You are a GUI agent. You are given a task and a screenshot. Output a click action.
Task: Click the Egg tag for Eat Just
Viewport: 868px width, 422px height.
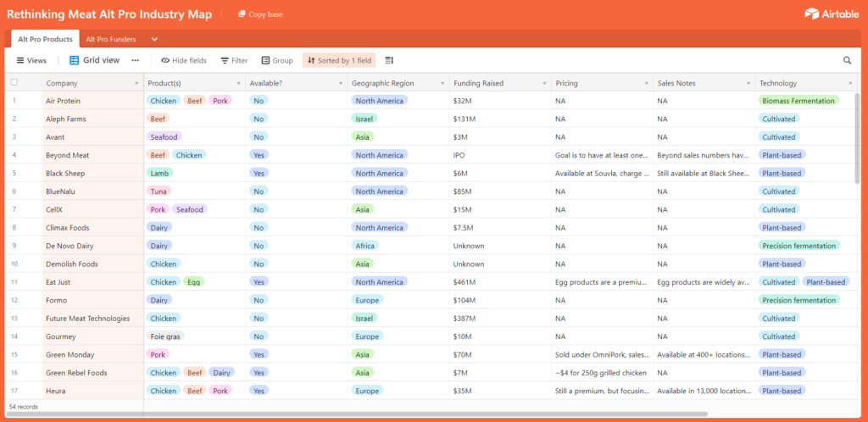coord(194,282)
